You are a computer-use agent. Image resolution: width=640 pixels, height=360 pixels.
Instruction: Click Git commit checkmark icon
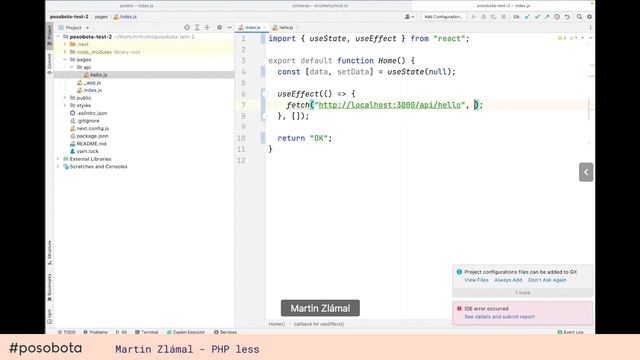537,17
